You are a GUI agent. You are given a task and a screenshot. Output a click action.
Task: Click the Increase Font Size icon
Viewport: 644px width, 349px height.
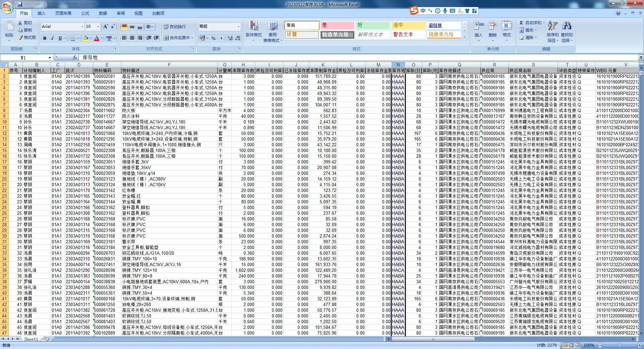pyautogui.click(x=105, y=27)
